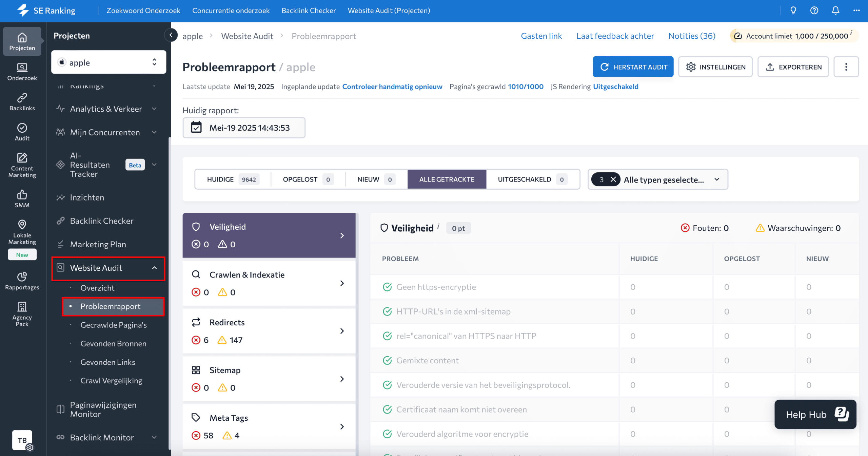Open the apple project selector
This screenshot has width=868, height=456.
(108, 62)
